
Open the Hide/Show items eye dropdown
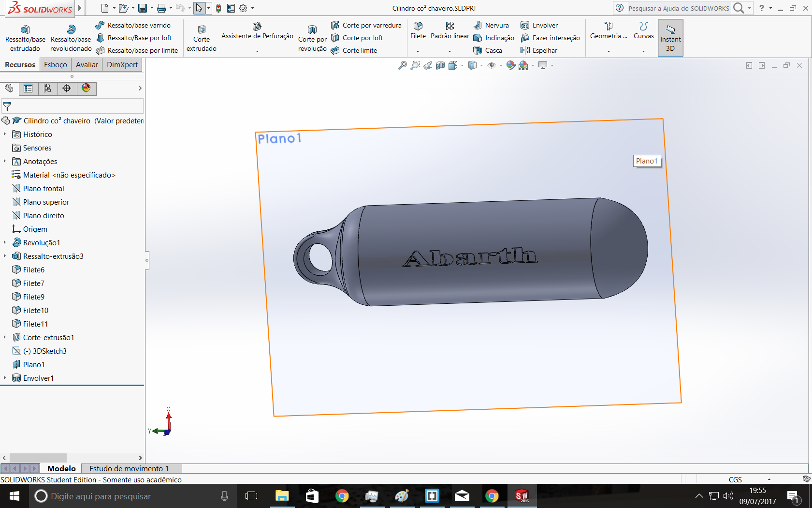click(501, 65)
